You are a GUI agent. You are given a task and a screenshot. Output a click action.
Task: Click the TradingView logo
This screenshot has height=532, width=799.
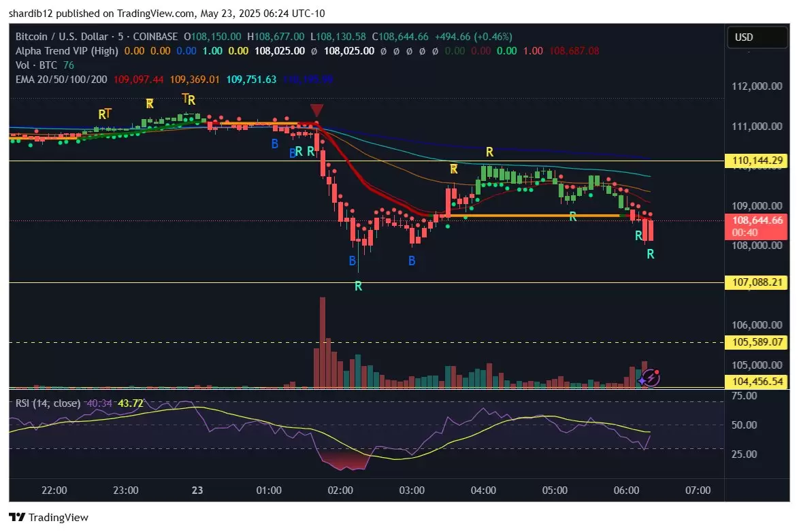[x=49, y=517]
